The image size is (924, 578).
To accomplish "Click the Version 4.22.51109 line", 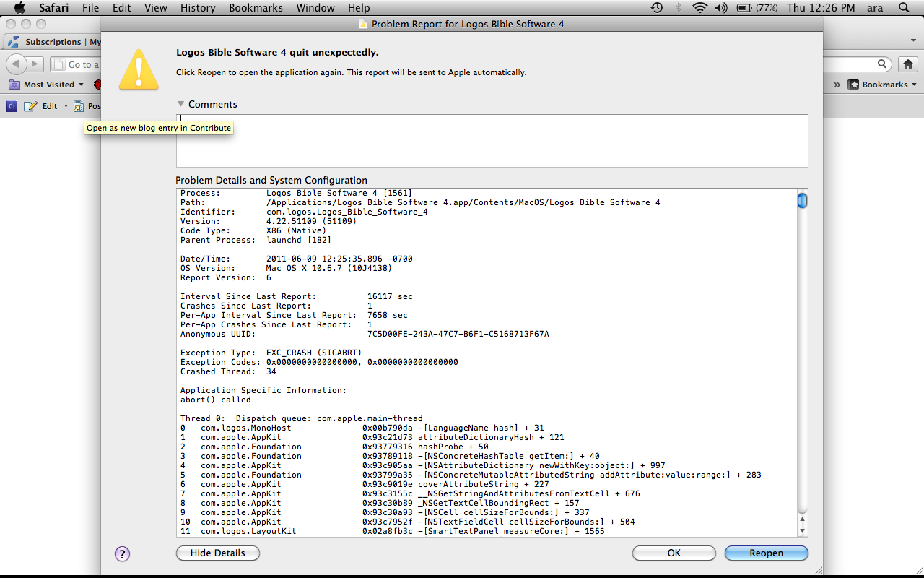I will [269, 221].
